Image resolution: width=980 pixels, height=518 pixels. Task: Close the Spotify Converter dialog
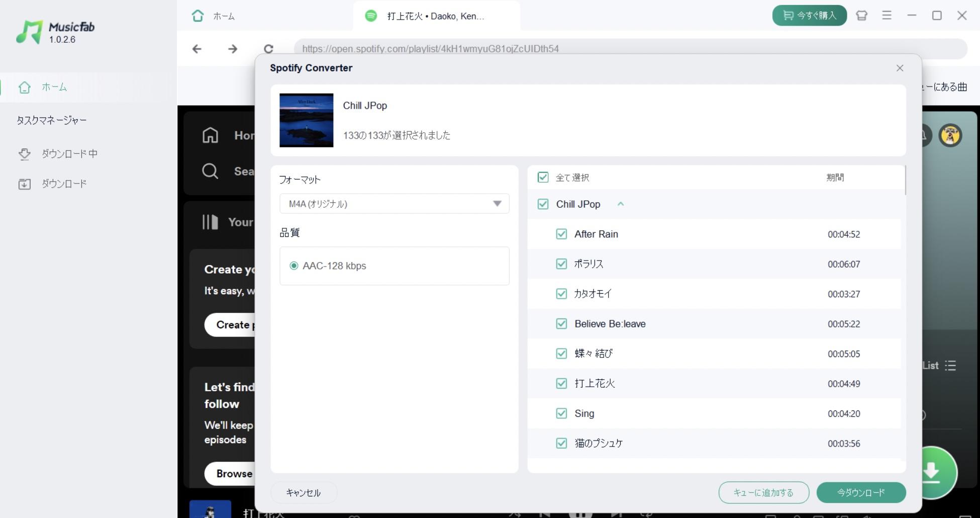coord(900,68)
